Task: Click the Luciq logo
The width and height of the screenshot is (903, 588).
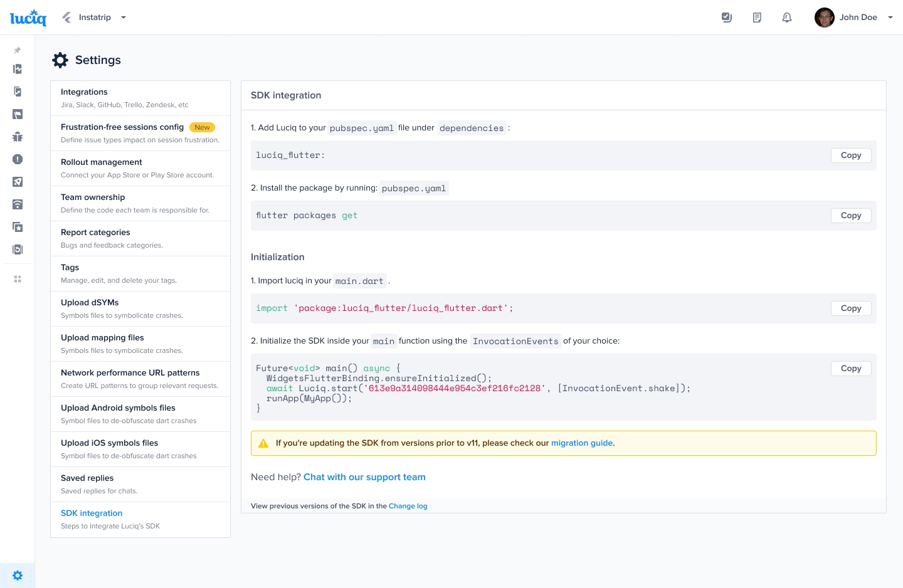Action: (x=28, y=18)
